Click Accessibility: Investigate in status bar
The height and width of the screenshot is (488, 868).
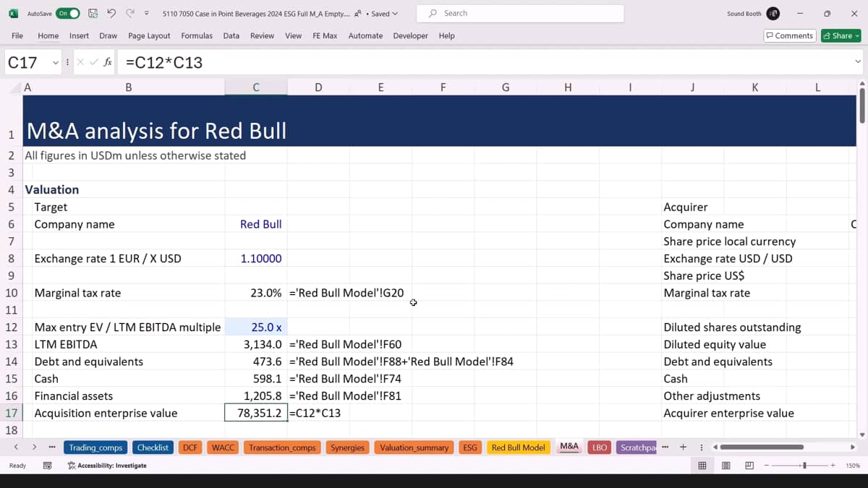pyautogui.click(x=107, y=466)
